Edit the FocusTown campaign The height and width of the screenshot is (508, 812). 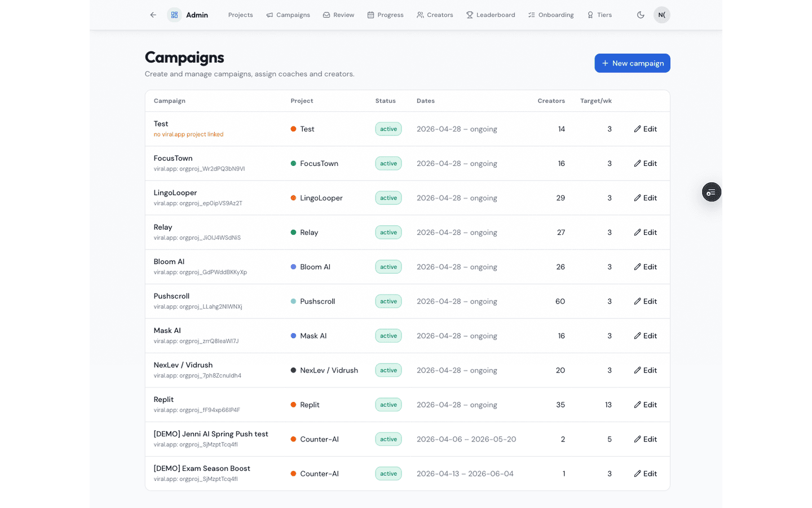[645, 164]
